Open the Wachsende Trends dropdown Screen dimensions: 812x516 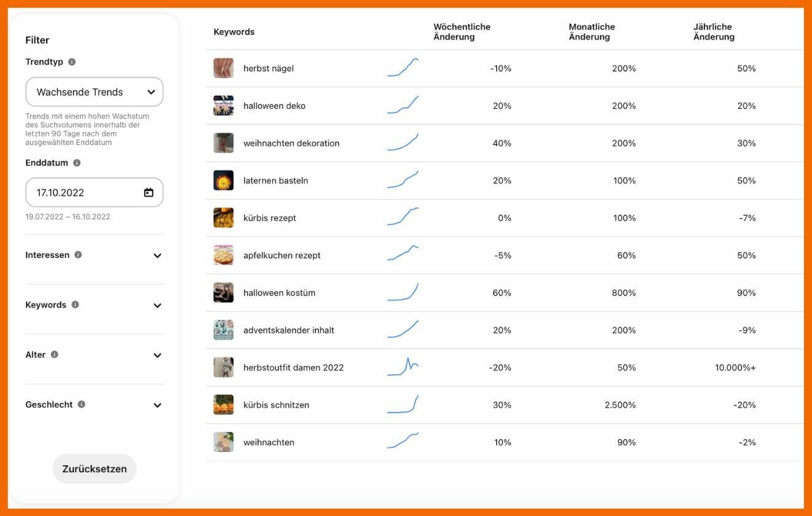tap(95, 92)
